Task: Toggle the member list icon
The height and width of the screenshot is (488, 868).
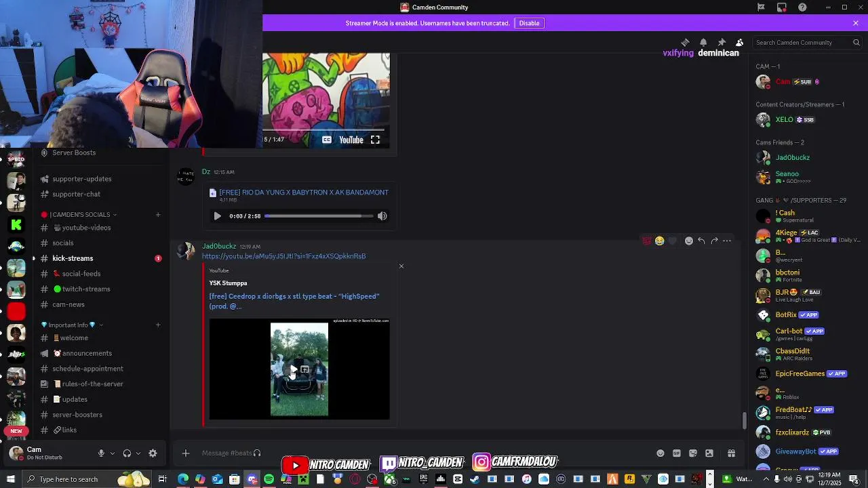Action: (740, 42)
